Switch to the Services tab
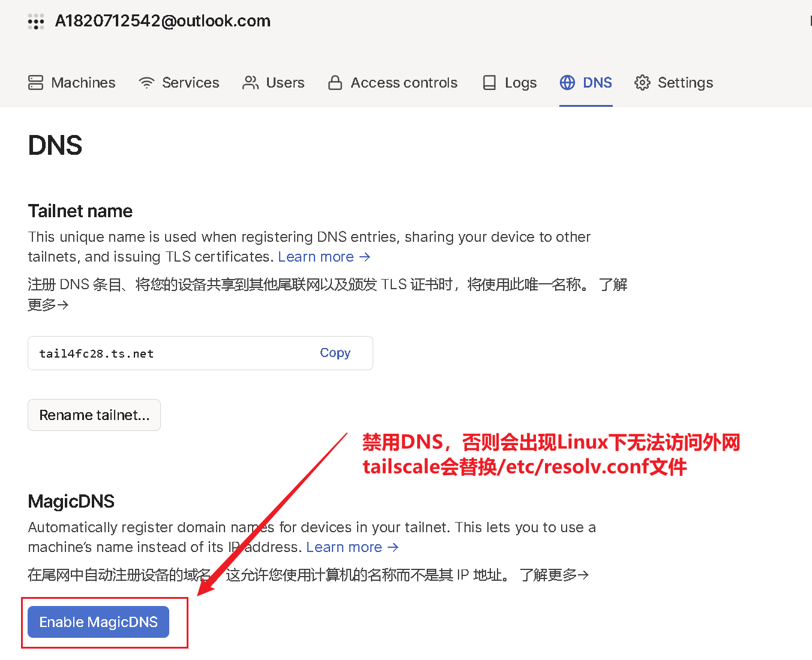This screenshot has height=660, width=812. (179, 83)
